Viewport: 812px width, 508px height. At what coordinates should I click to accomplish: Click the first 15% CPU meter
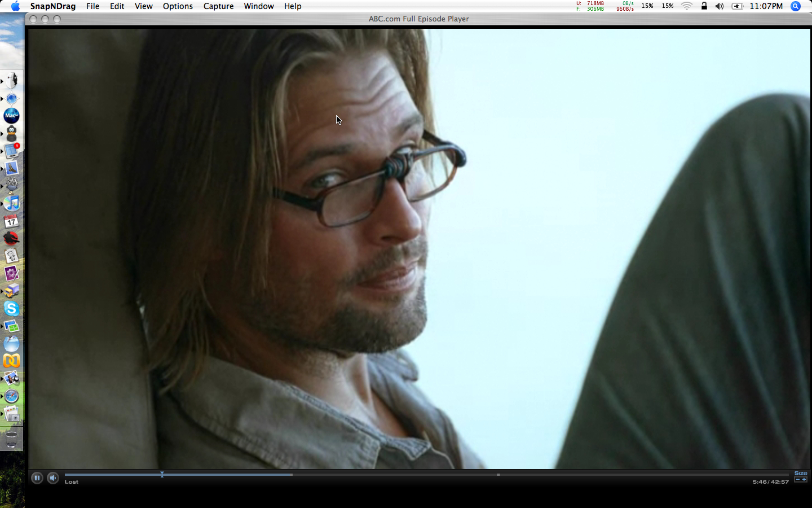(x=647, y=6)
